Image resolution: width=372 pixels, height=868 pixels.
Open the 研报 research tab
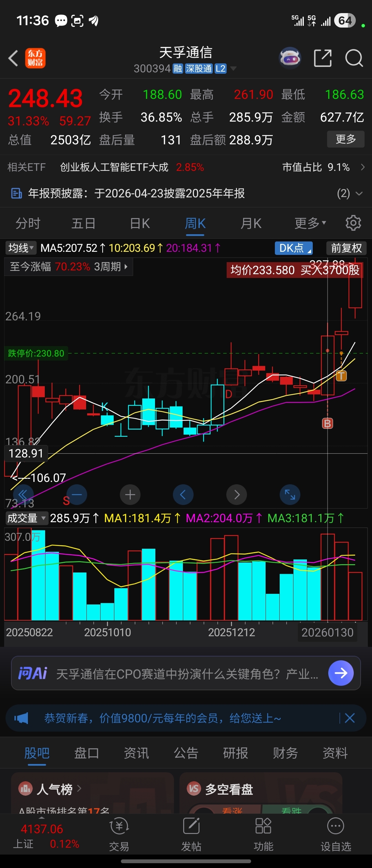(236, 753)
